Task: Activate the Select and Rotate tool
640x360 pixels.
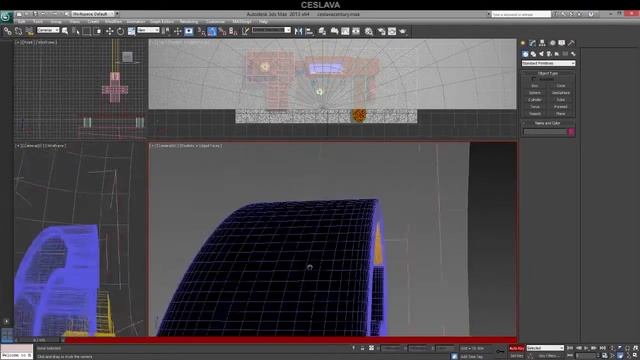Action: coord(120,31)
